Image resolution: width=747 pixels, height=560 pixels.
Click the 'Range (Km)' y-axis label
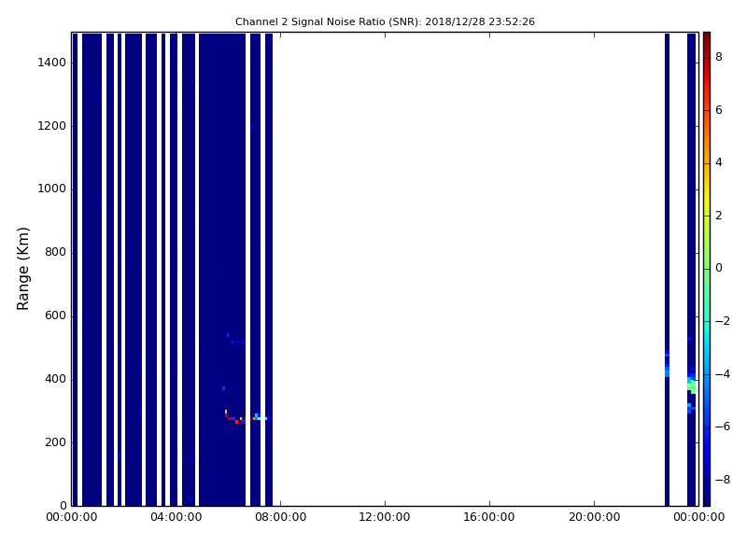coord(22,269)
